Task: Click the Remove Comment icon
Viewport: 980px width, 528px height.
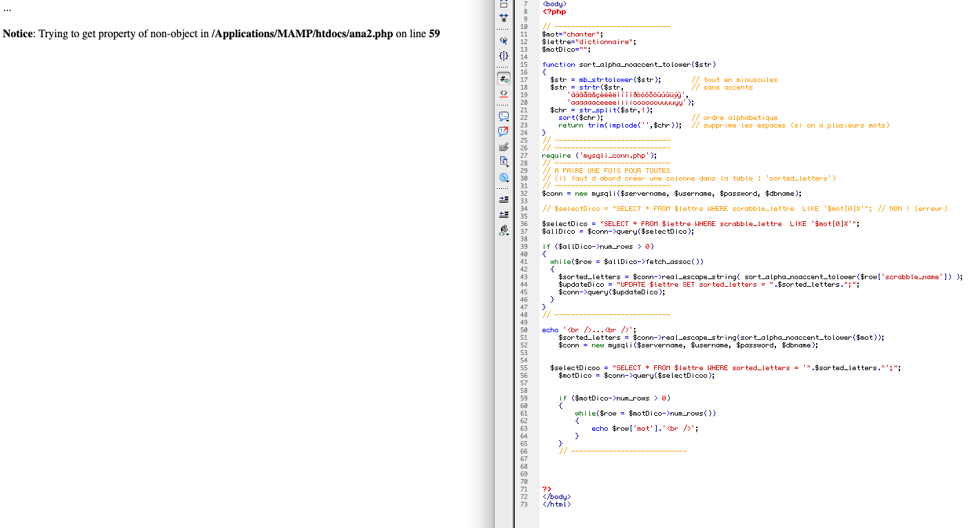Action: (x=504, y=131)
